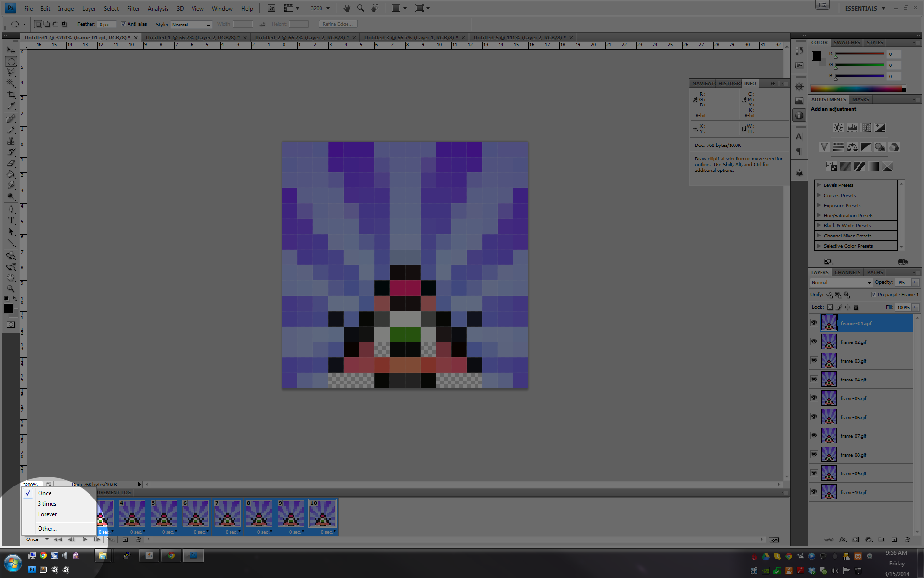Select animation frame 6 thumbnail
This screenshot has height=578, width=924.
195,513
